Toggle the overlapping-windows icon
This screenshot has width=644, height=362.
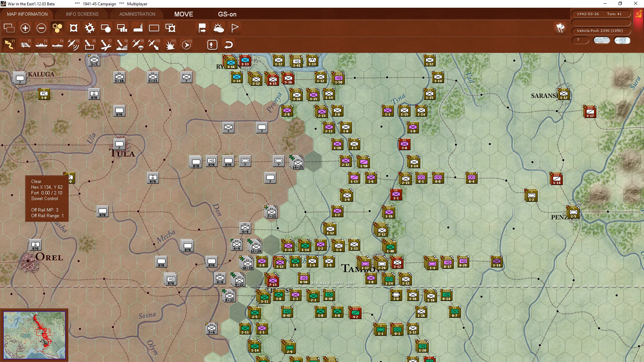[x=9, y=28]
